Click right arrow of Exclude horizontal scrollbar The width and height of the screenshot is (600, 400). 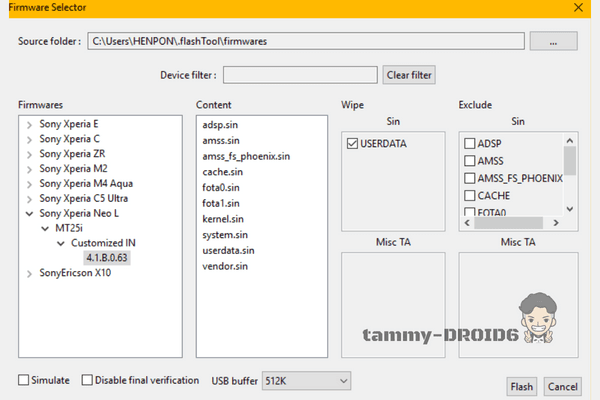click(556, 223)
